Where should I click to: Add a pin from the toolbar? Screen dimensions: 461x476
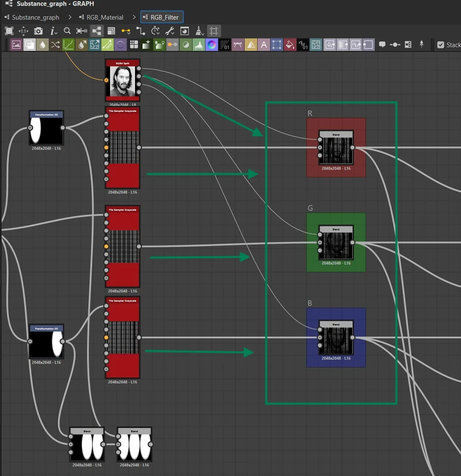point(421,45)
